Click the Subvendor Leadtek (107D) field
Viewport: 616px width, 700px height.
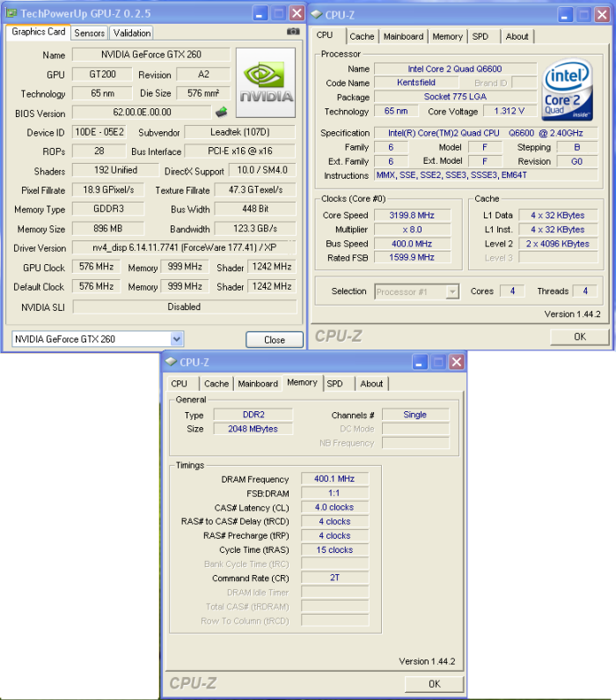click(240, 132)
